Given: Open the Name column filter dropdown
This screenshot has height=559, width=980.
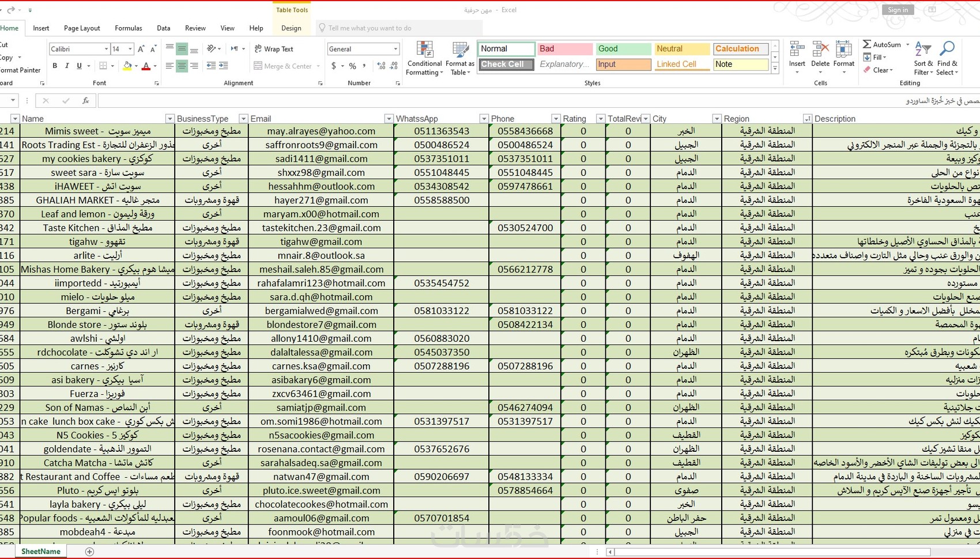Looking at the screenshot, I should point(169,119).
